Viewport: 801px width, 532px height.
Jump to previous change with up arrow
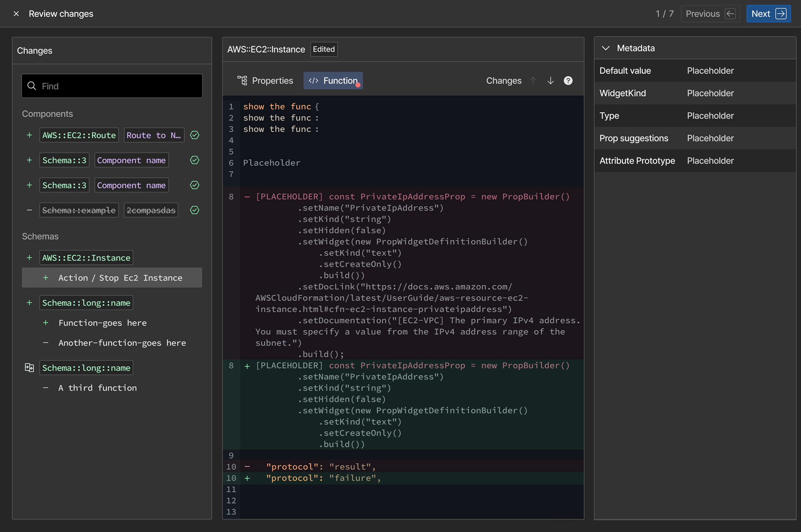click(x=533, y=81)
